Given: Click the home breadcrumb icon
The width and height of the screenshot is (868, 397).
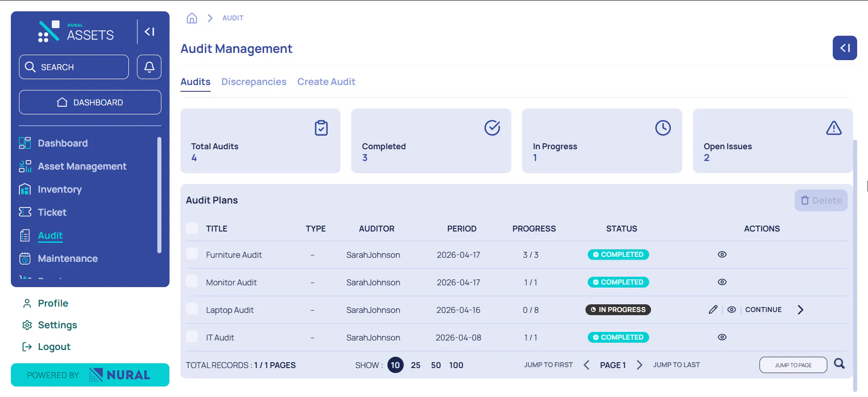Looking at the screenshot, I should 192,18.
